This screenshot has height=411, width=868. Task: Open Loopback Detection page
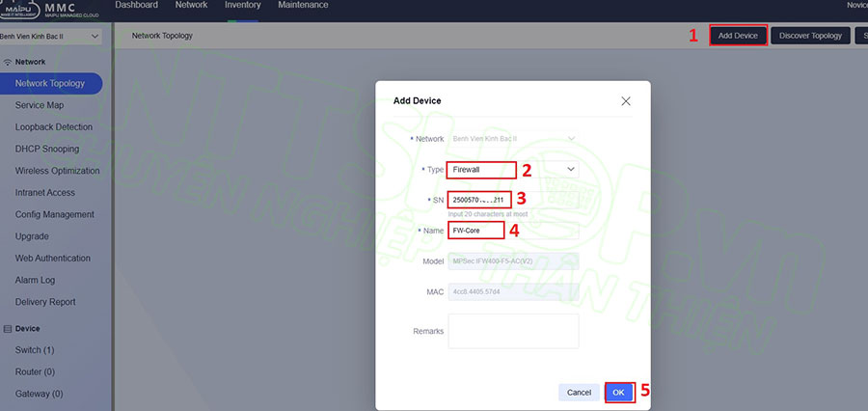tap(54, 126)
